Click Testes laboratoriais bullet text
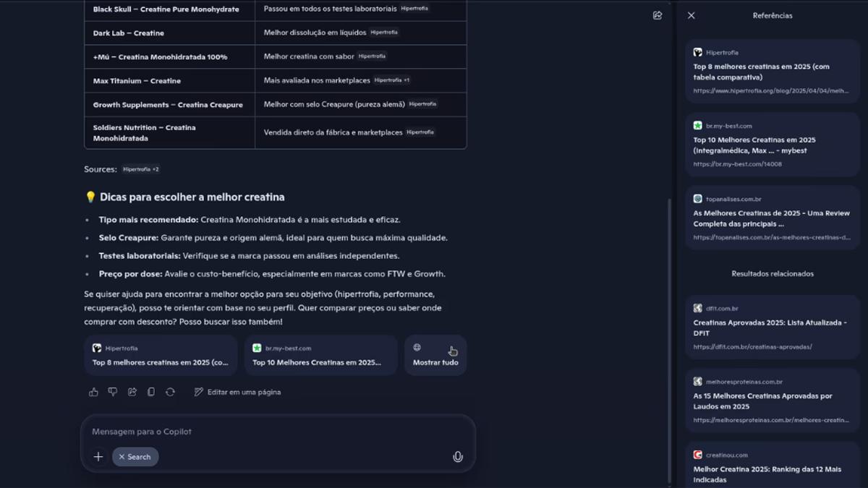Image resolution: width=868 pixels, height=488 pixels. (249, 256)
